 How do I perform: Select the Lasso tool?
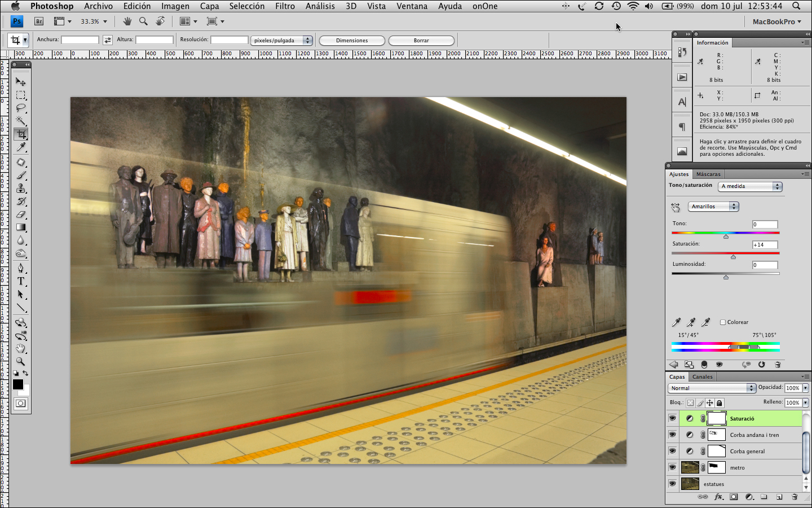21,108
